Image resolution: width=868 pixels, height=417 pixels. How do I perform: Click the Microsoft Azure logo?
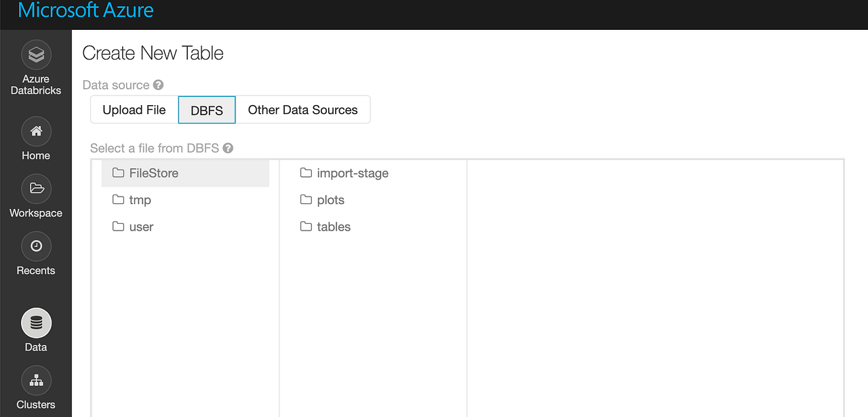click(x=84, y=10)
